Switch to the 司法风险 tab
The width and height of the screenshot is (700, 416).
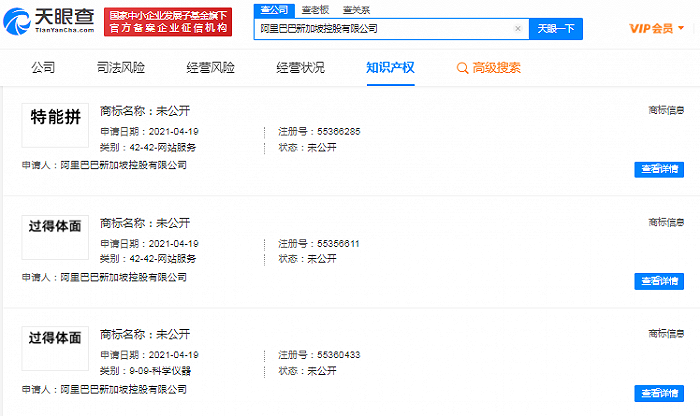point(121,68)
